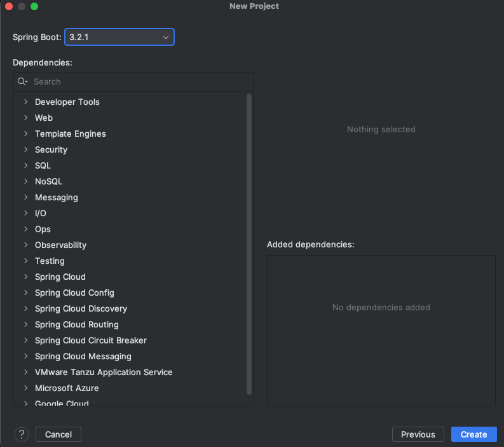The width and height of the screenshot is (504, 447).
Task: Select the Messaging row label
Action: tap(57, 198)
